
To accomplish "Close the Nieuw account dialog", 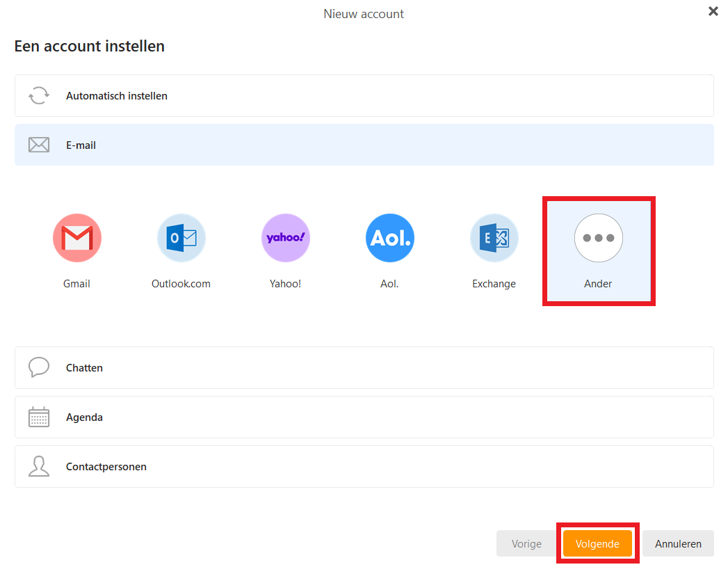I will tap(713, 11).
